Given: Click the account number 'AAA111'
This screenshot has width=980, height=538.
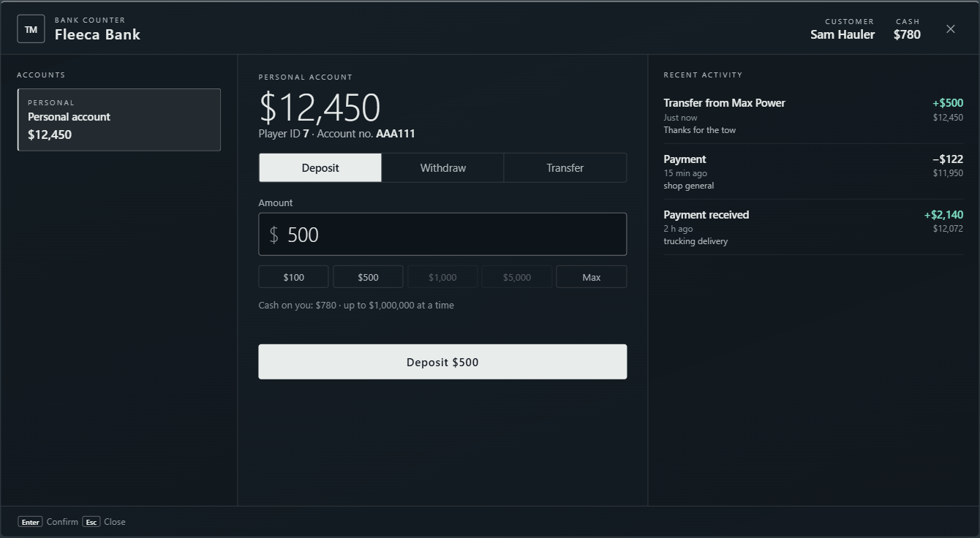Looking at the screenshot, I should click(396, 134).
